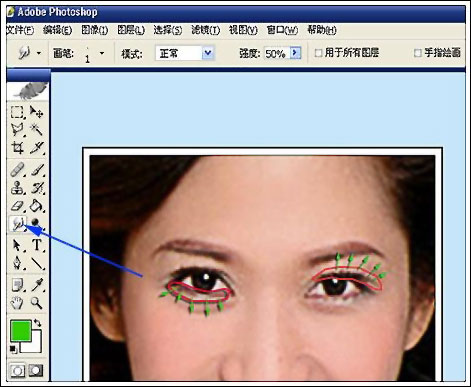Open the 滤镜 menu

click(205, 30)
